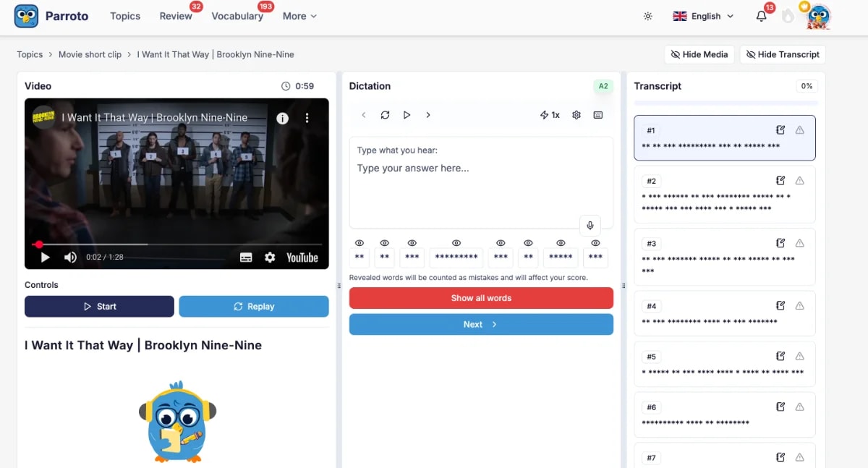Open the dictation settings gear
This screenshot has height=468, width=868.
[576, 114]
